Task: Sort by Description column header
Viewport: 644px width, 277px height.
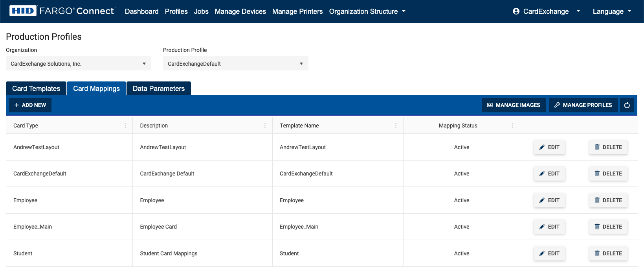Action: click(154, 126)
